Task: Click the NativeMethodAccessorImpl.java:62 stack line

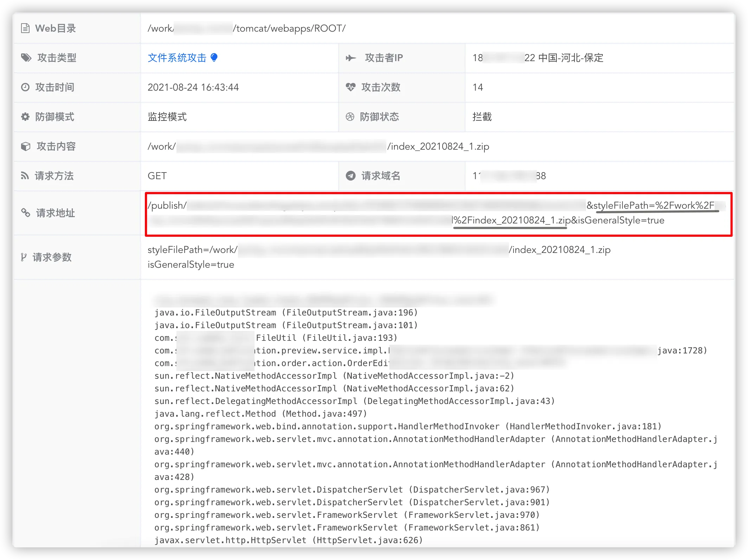Action: 334,388
